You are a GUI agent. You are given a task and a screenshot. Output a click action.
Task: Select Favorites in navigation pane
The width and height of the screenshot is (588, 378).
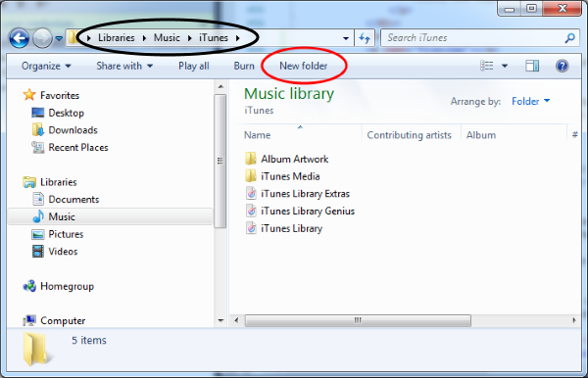pyautogui.click(x=60, y=96)
